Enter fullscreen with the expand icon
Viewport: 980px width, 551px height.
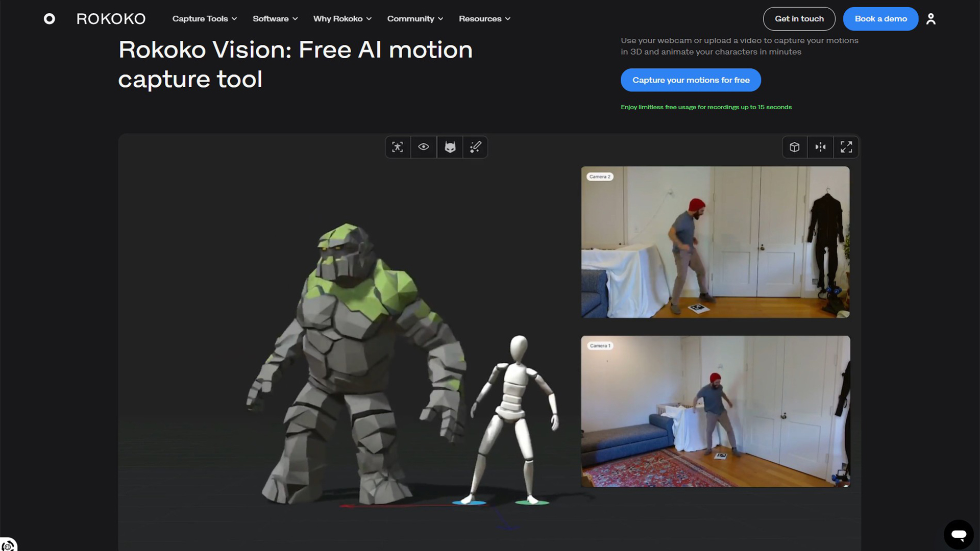(x=846, y=147)
